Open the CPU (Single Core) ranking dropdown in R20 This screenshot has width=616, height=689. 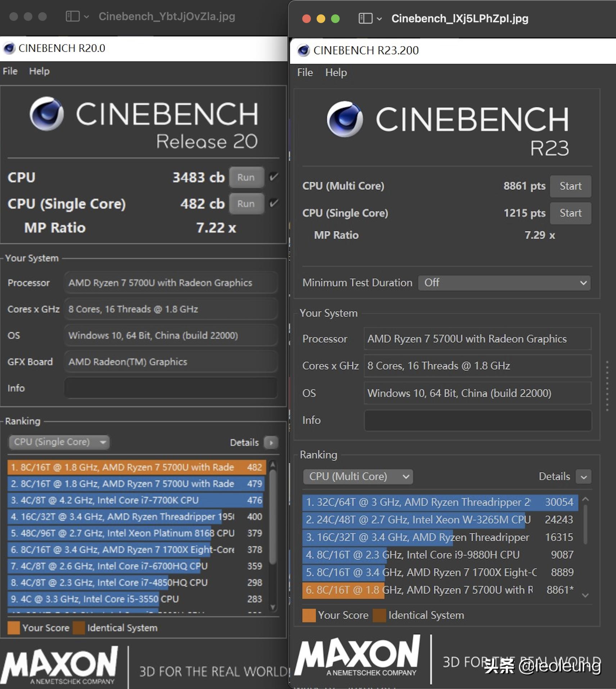tap(59, 442)
